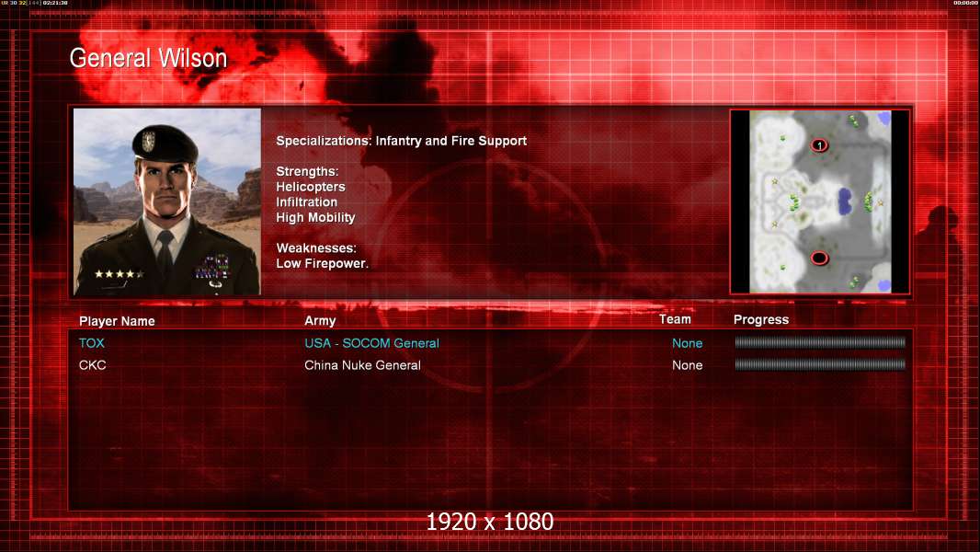Click the Player Name column header
The height and width of the screenshot is (552, 980).
pos(117,321)
